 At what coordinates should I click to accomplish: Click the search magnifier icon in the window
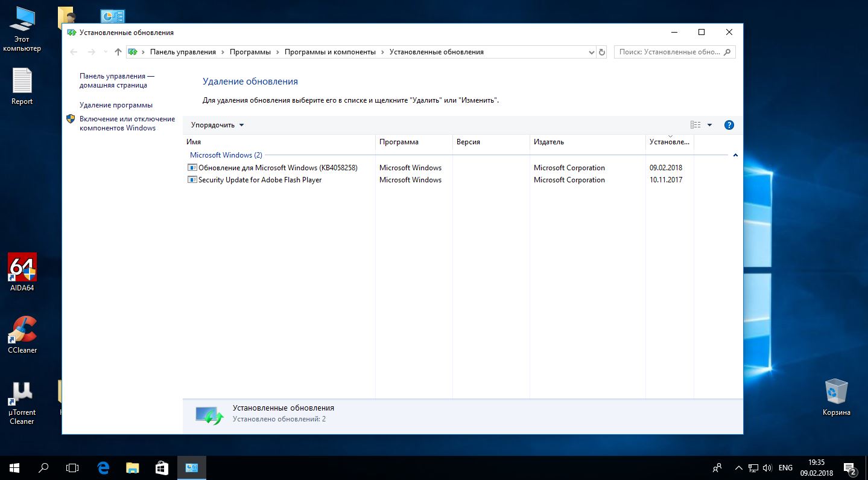[728, 52]
